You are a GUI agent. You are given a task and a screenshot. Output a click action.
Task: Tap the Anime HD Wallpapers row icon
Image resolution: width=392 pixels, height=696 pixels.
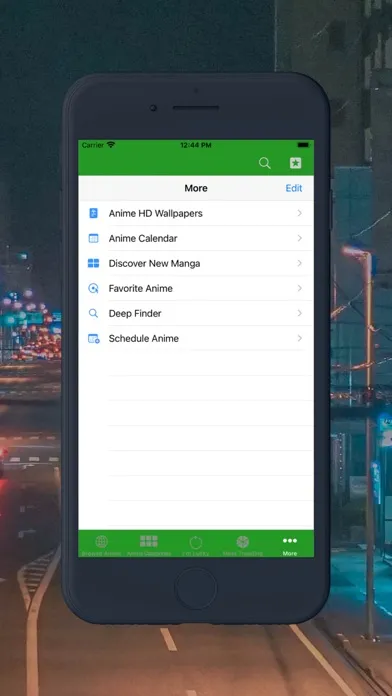[x=93, y=214]
